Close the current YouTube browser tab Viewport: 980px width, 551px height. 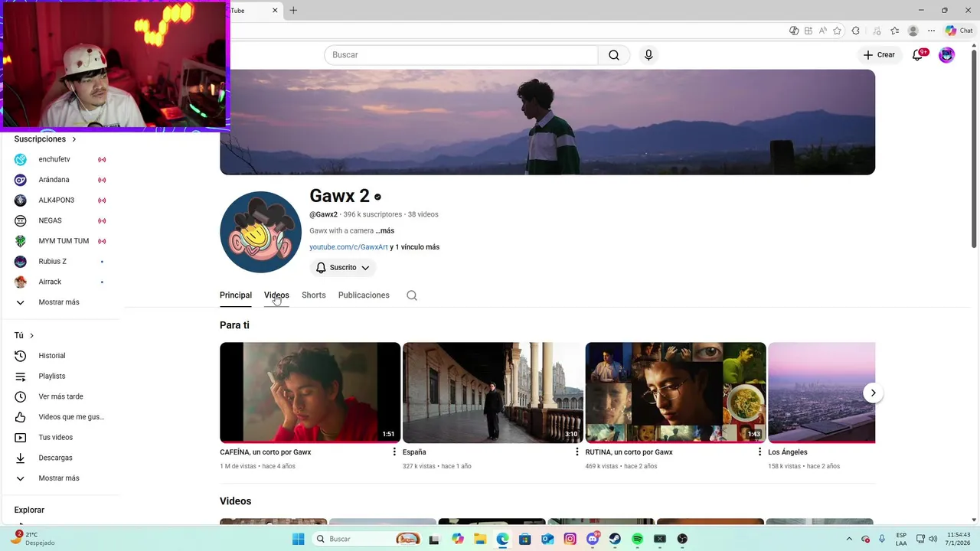point(275,10)
